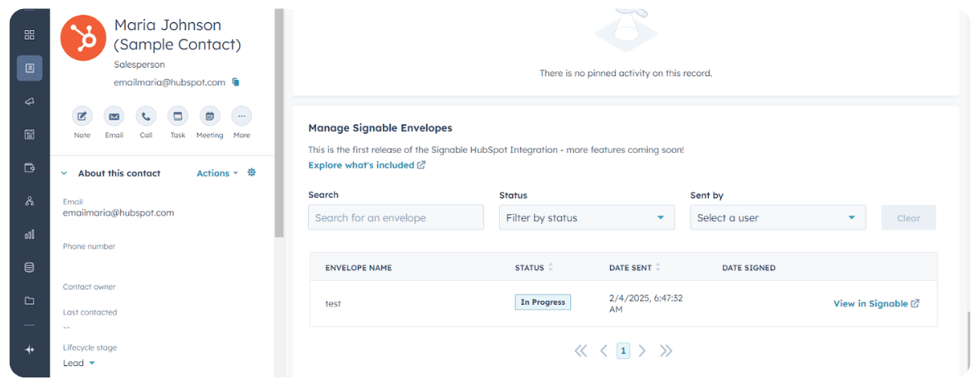The image size is (980, 384).
Task: Open the Data management database icon
Action: point(29,267)
